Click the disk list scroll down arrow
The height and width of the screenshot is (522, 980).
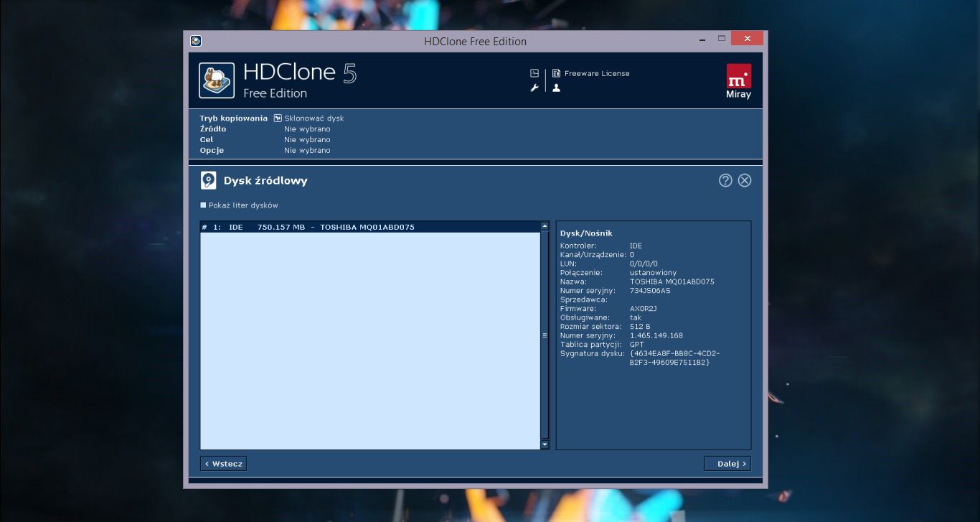545,444
